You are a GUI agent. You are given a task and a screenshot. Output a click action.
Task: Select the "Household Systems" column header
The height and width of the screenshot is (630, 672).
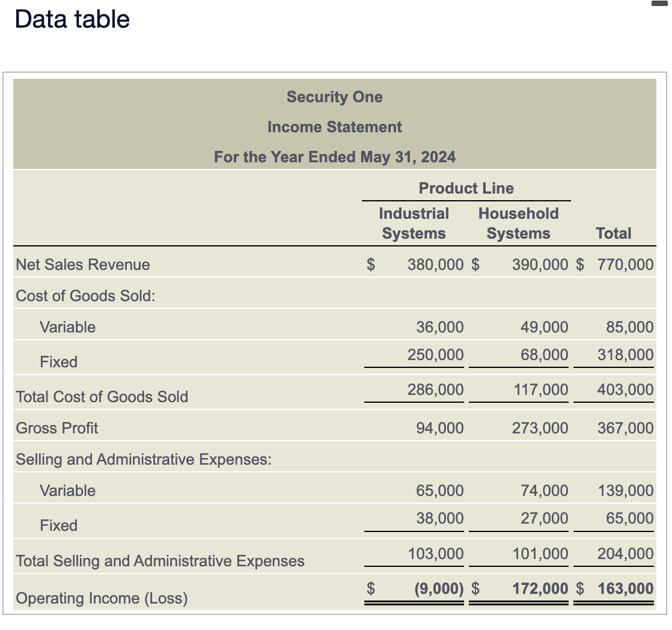click(518, 224)
